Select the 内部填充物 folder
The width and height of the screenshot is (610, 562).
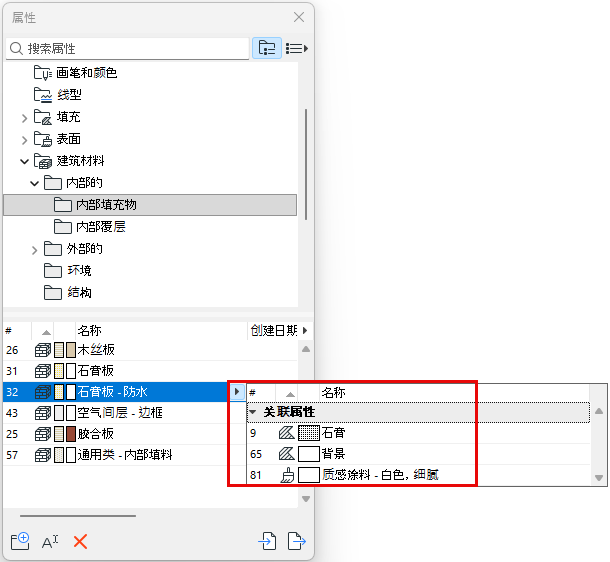pos(150,205)
